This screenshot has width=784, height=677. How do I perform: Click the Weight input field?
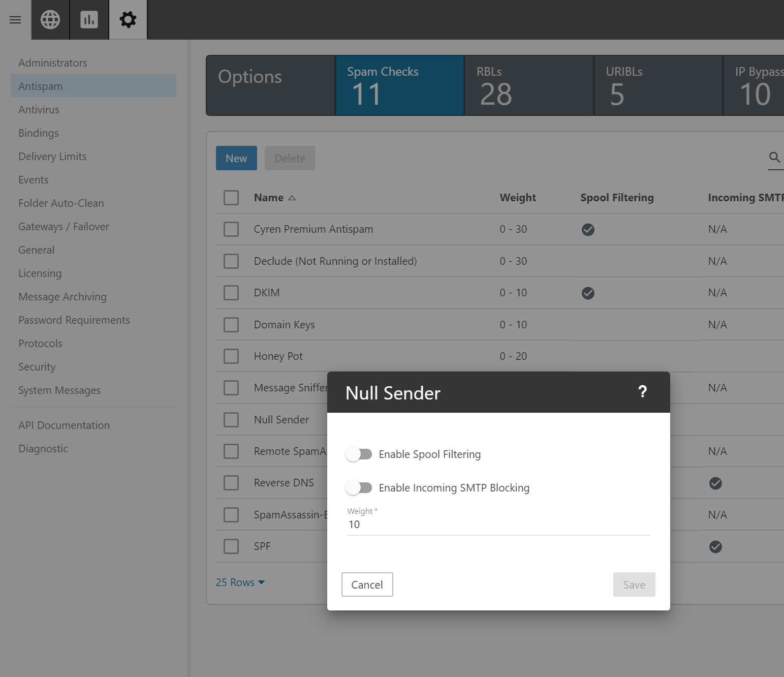point(498,525)
